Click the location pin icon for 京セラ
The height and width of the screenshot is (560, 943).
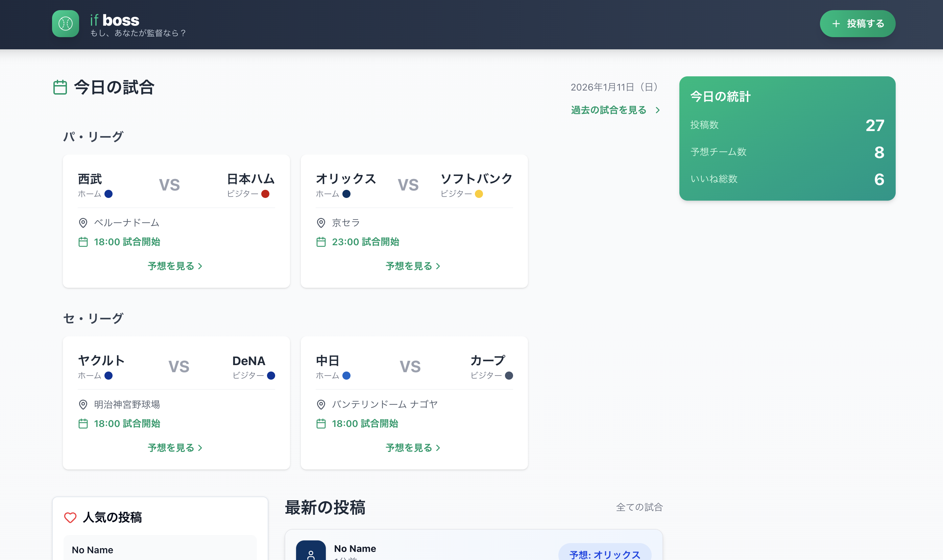321,223
